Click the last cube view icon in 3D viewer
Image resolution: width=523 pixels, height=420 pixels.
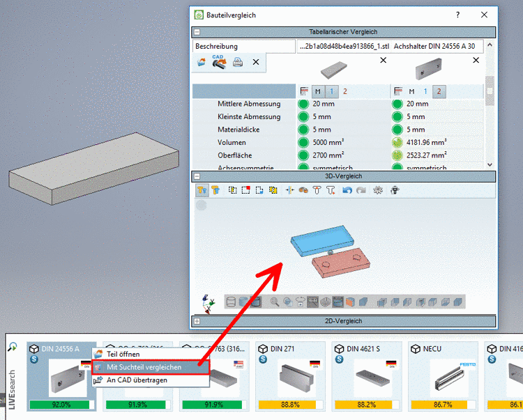[x=458, y=302]
